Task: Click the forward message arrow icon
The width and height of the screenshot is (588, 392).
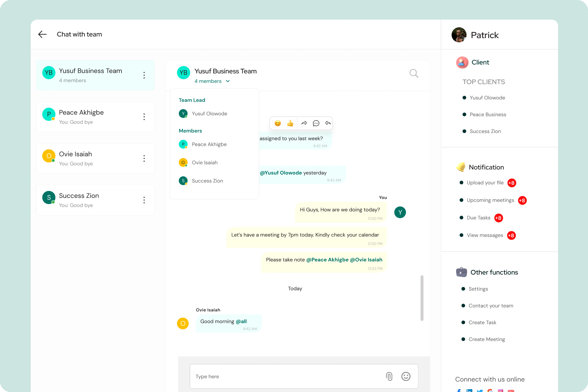Action: click(304, 123)
